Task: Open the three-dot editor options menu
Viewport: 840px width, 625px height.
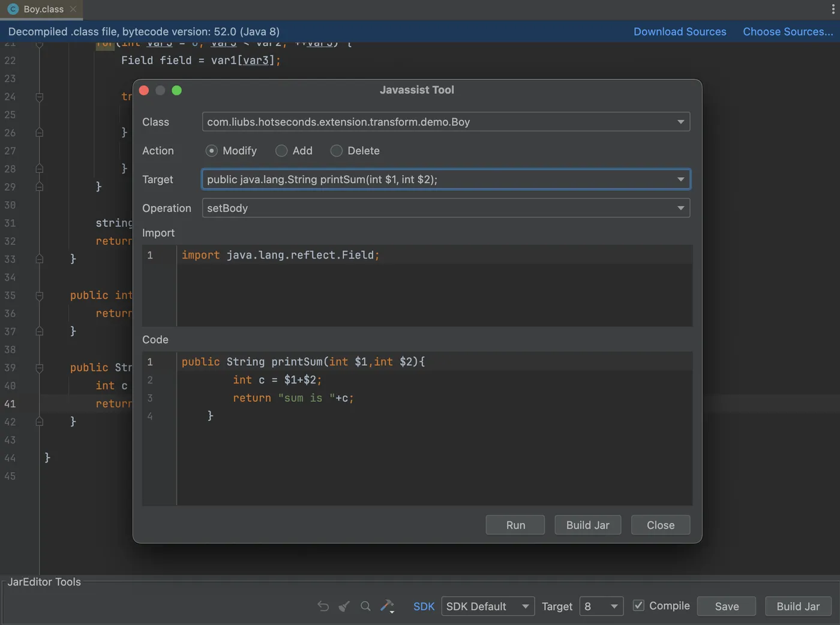Action: coord(833,9)
